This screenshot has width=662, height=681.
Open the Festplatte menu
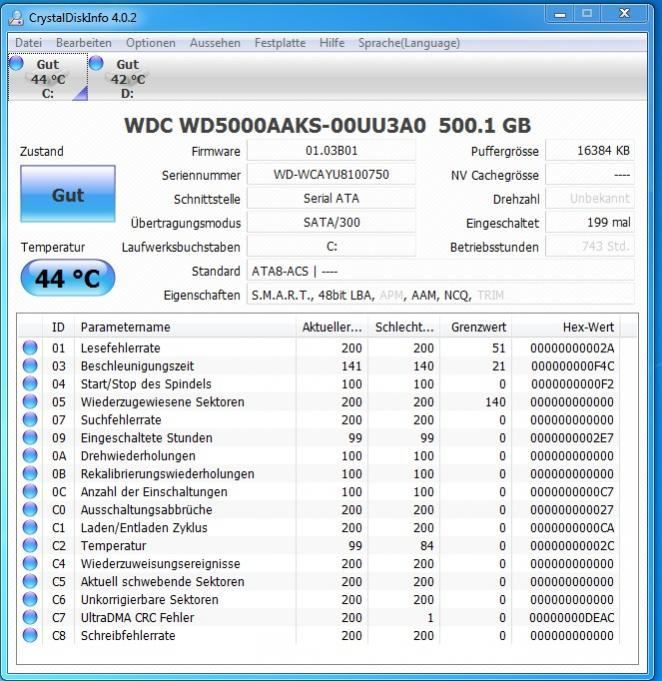[x=280, y=43]
